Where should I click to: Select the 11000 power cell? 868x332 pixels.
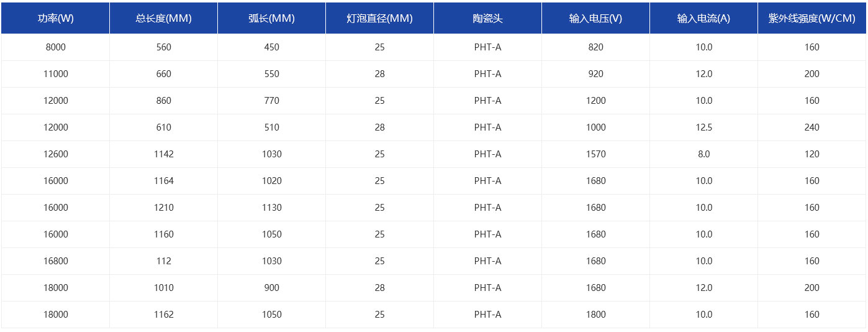point(55,74)
